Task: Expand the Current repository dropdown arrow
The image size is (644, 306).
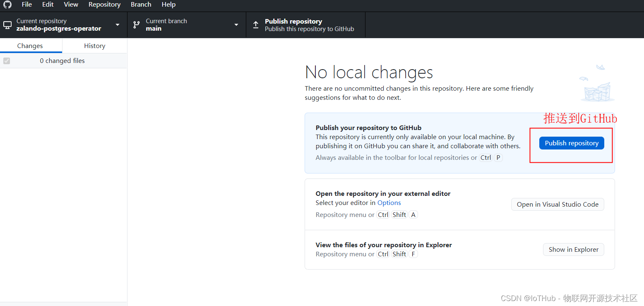Action: tap(118, 25)
